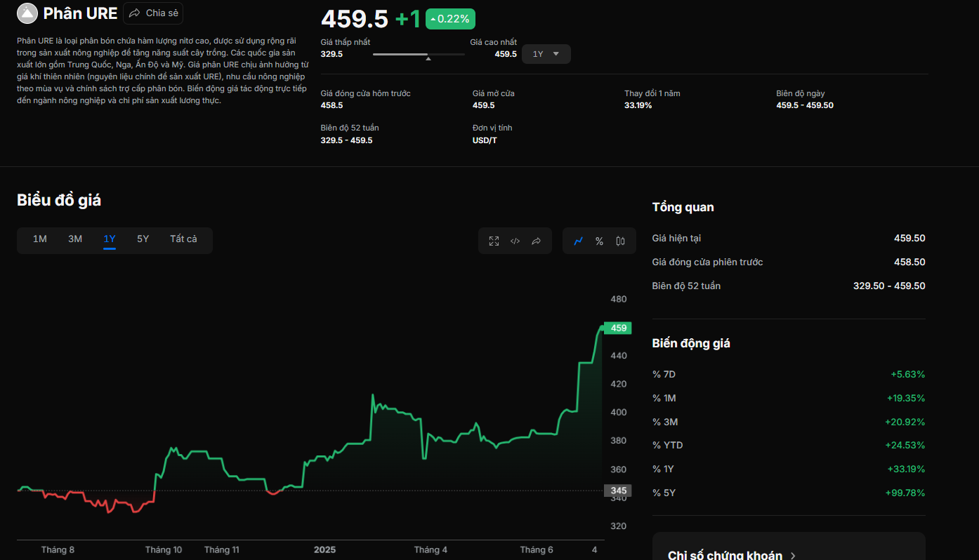Click the share arrow icon in chart toolbar
The height and width of the screenshot is (560, 979).
[536, 241]
